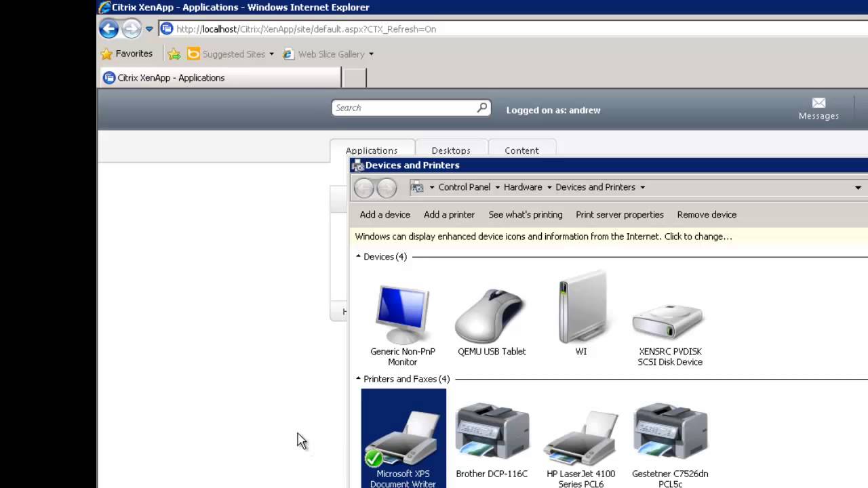Open Print server properties
Viewport: 868px width, 488px height.
[x=620, y=215]
